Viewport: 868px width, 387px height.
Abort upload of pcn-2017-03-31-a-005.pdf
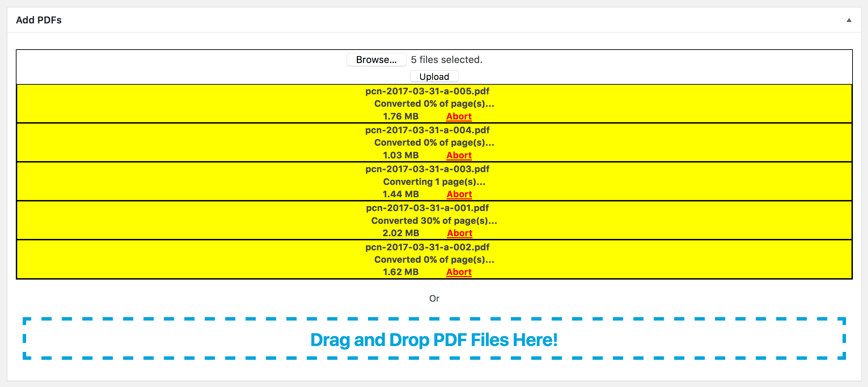(459, 116)
